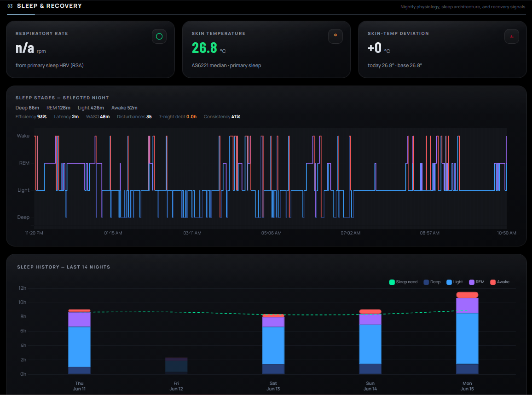Select the faded Fri Jun 12 bar

click(176, 366)
